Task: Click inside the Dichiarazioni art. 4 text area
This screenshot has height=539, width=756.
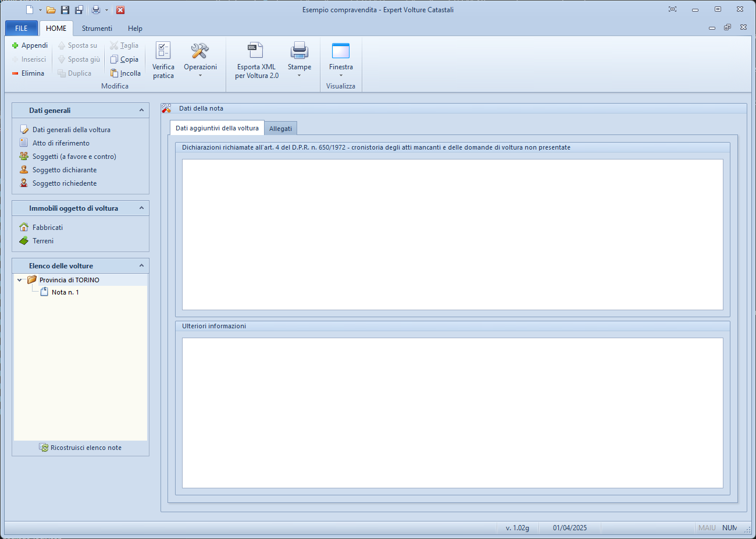Action: 452,235
